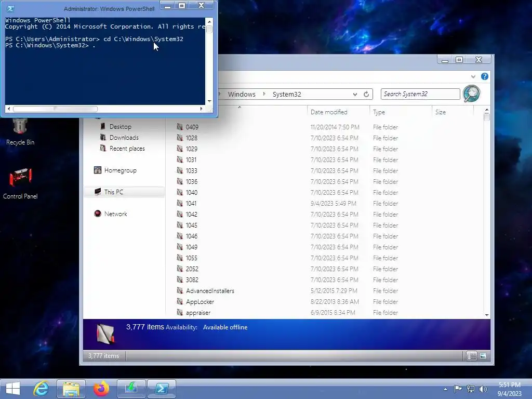
Task: Expand the address bar history dropdown
Action: click(355, 95)
